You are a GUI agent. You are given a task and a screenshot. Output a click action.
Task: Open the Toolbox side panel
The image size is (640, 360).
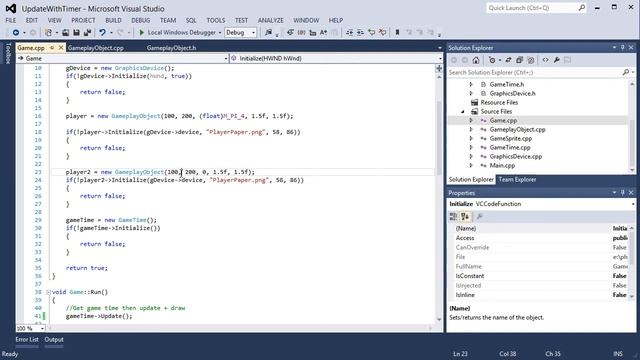pos(7,53)
